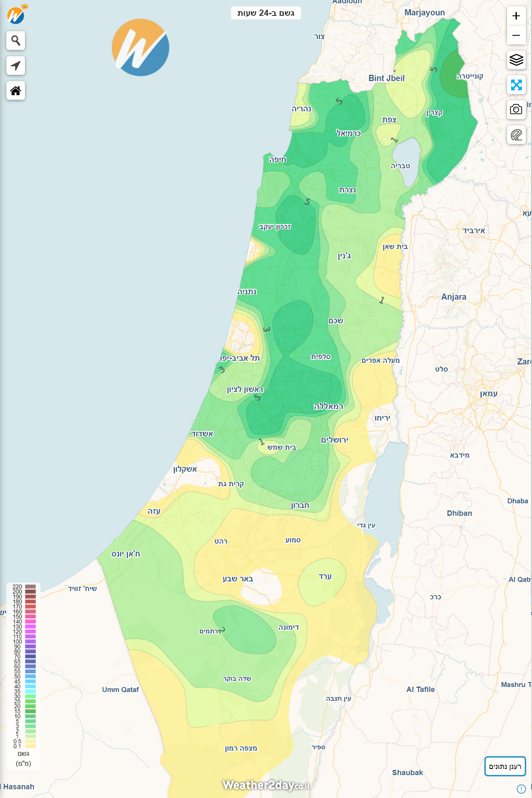Click the Weather2day.co.il watermark link
The width and height of the screenshot is (532, 798).
point(266,785)
